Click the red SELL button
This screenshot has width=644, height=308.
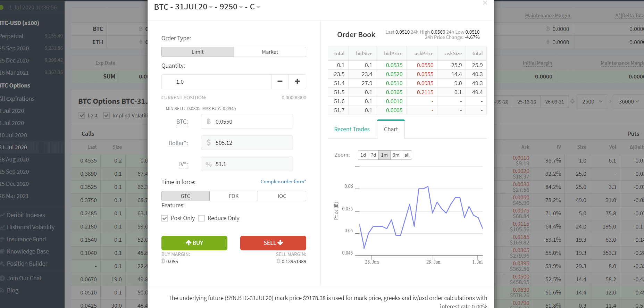(x=273, y=243)
